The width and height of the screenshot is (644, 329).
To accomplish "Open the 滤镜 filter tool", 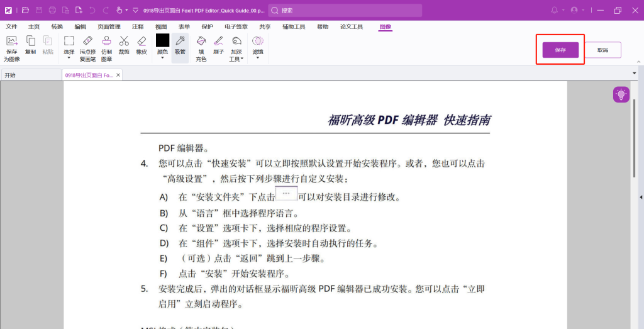I will point(257,45).
